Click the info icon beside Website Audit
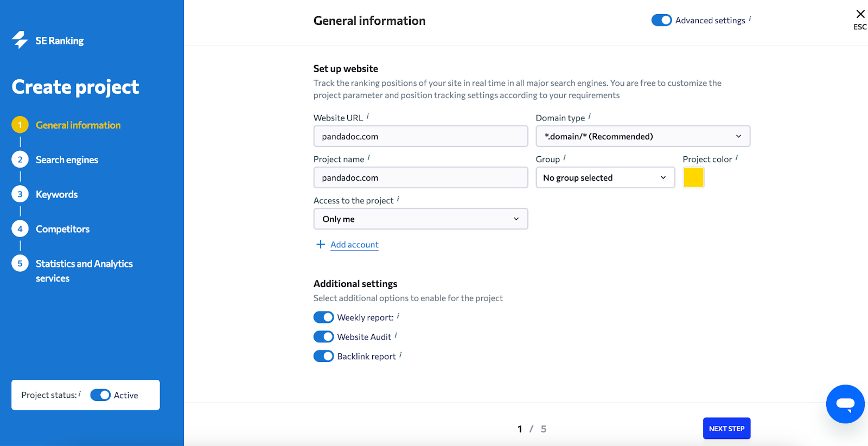Screen dimensions: 868x446 396,335
